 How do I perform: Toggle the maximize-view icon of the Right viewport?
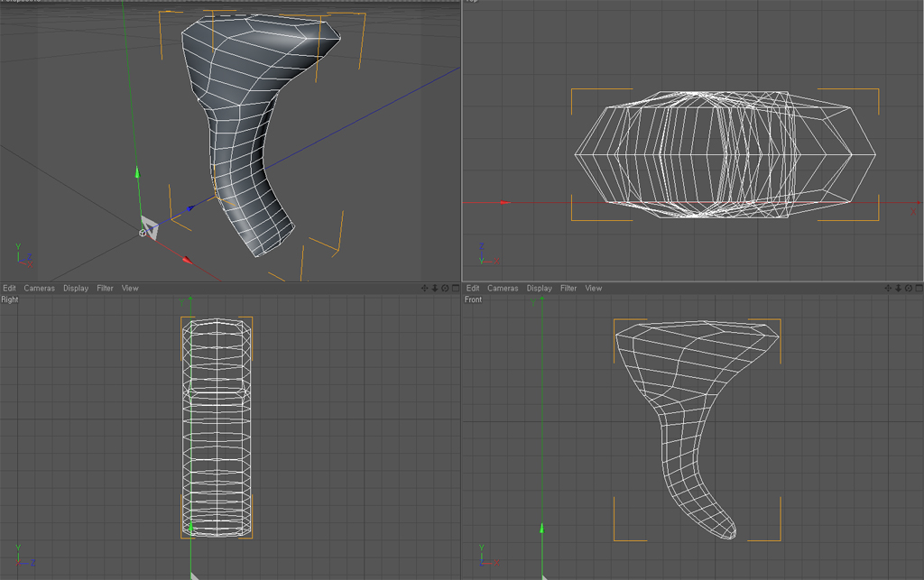456,288
